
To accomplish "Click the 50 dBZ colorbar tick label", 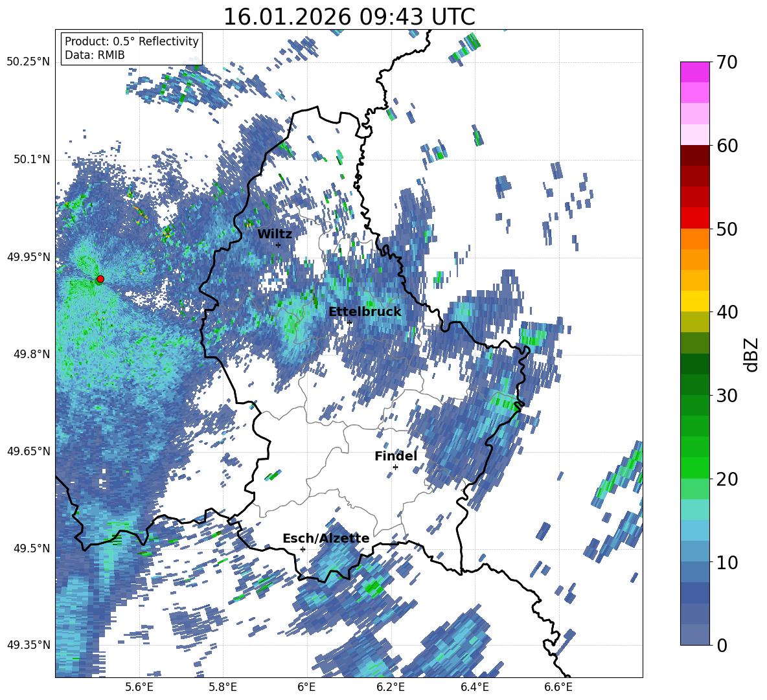I will [x=727, y=229].
